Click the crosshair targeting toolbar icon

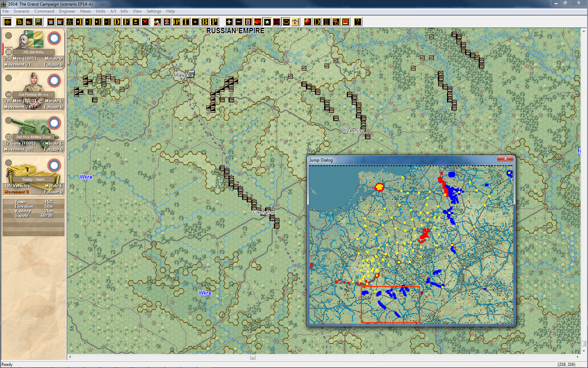[7, 22]
